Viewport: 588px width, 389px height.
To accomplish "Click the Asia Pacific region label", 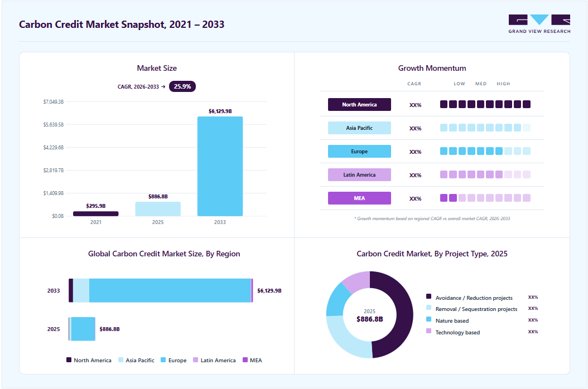I will click(359, 128).
